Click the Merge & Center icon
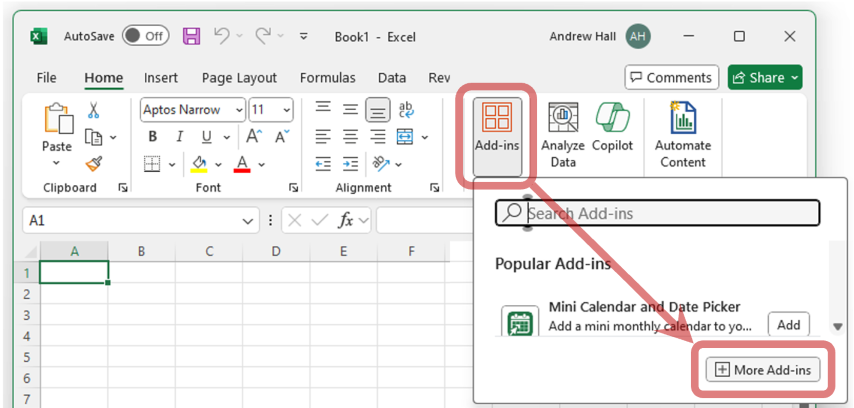This screenshot has width=854, height=408. click(405, 136)
